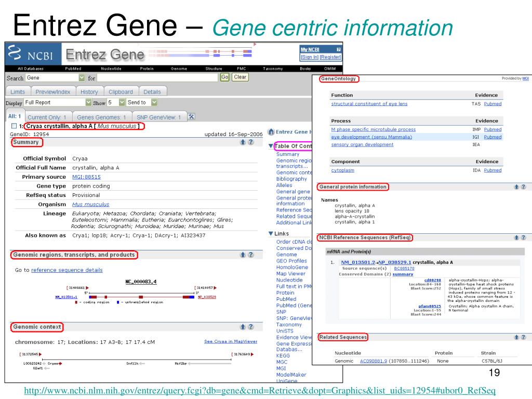532x399 pixels.
Task: Open KEGG in the Links list
Action: pyautogui.click(x=283, y=355)
